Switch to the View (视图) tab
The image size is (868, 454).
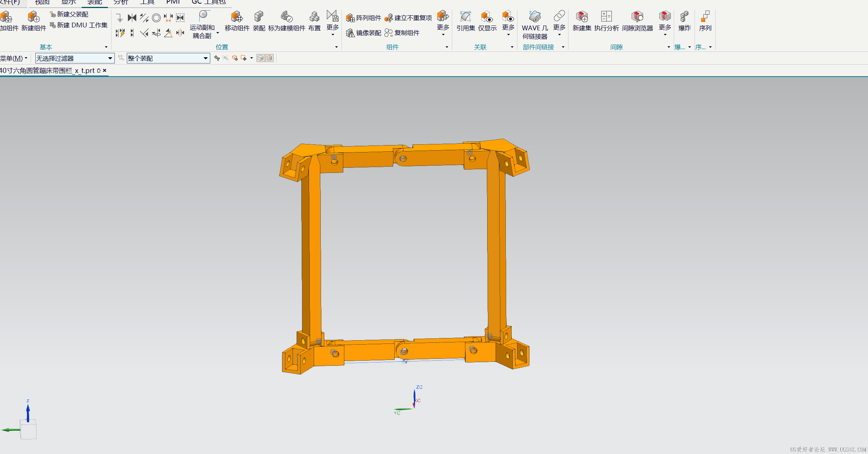[42, 2]
